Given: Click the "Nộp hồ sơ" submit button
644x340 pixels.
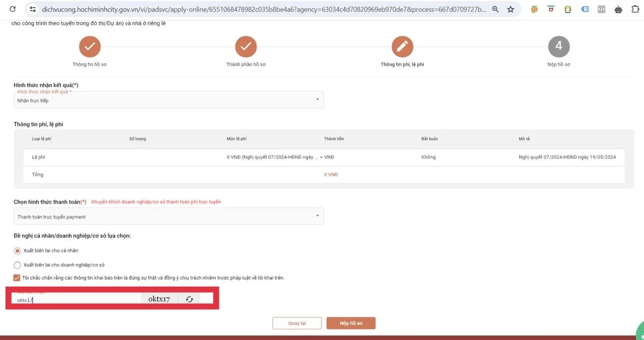Looking at the screenshot, I should click(x=351, y=323).
